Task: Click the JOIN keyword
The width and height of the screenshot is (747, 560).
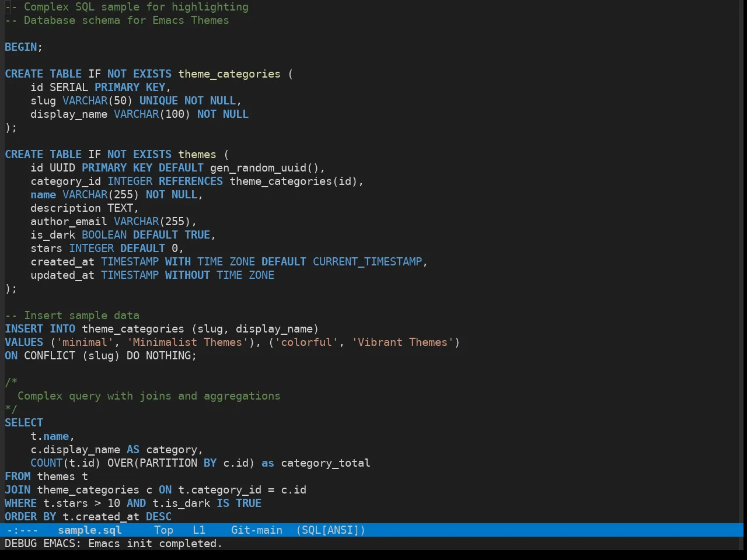Action: point(18,490)
